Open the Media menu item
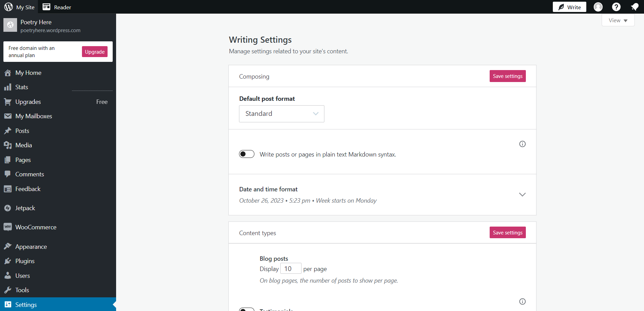Image resolution: width=644 pixels, height=311 pixels. [x=58, y=145]
